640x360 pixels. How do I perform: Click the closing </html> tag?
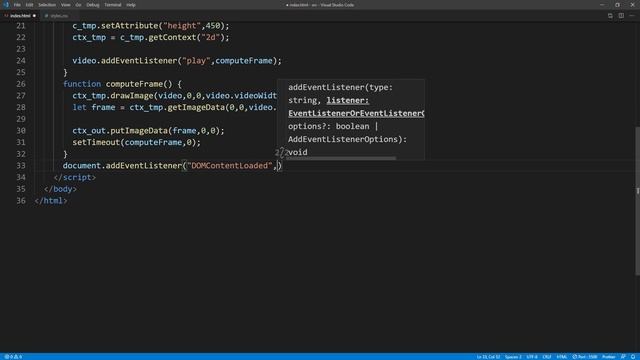coord(51,201)
